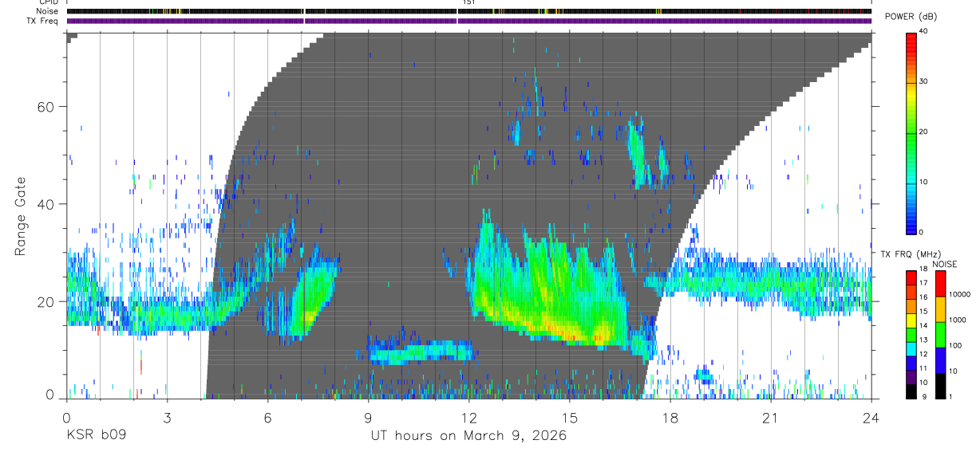Click the 12 tick on UT hours axis
The height and width of the screenshot is (452, 980).
(x=469, y=419)
